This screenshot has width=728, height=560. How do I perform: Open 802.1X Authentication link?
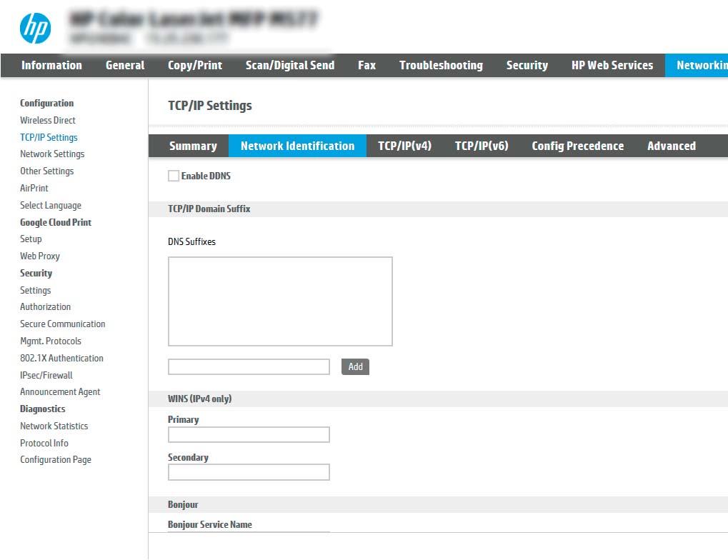point(61,359)
